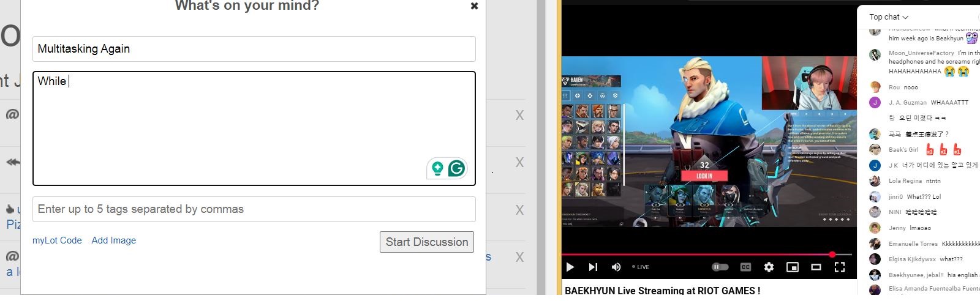The image size is (980, 301).
Task: Close the What's on your mind dialog
Action: point(474,6)
